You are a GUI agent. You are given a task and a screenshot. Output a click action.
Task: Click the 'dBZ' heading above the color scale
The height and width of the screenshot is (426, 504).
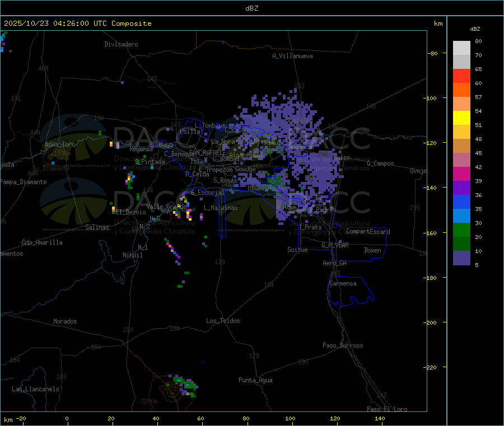pos(475,29)
